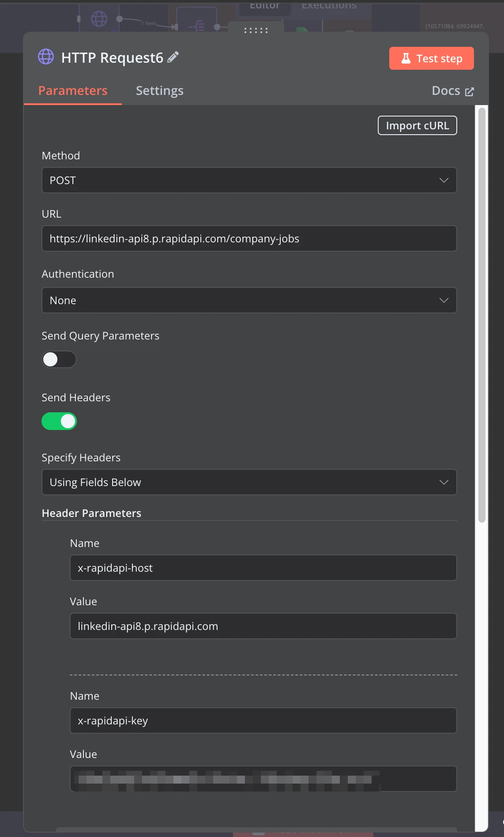Open the Specify Headers dropdown
The image size is (504, 837).
coord(249,482)
